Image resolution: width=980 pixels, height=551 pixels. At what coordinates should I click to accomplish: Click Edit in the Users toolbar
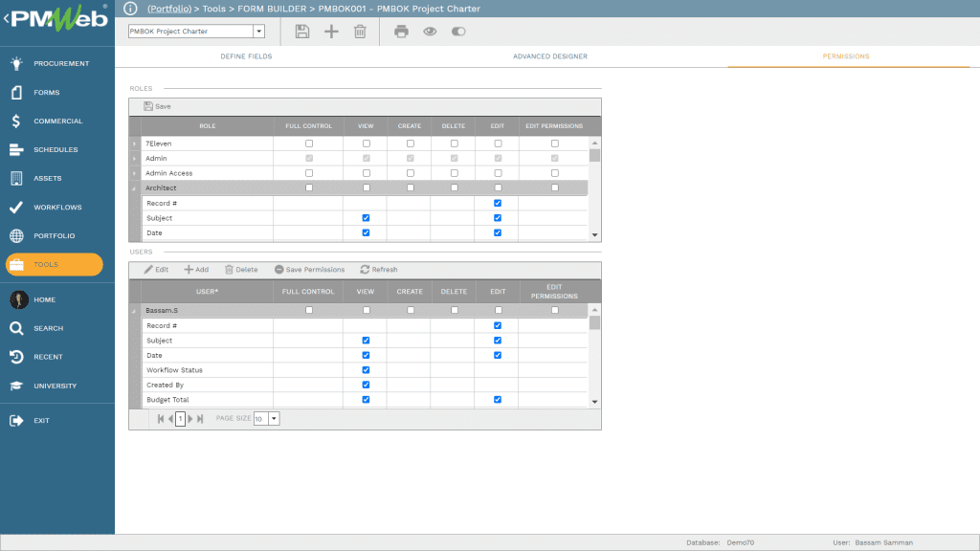click(x=156, y=270)
